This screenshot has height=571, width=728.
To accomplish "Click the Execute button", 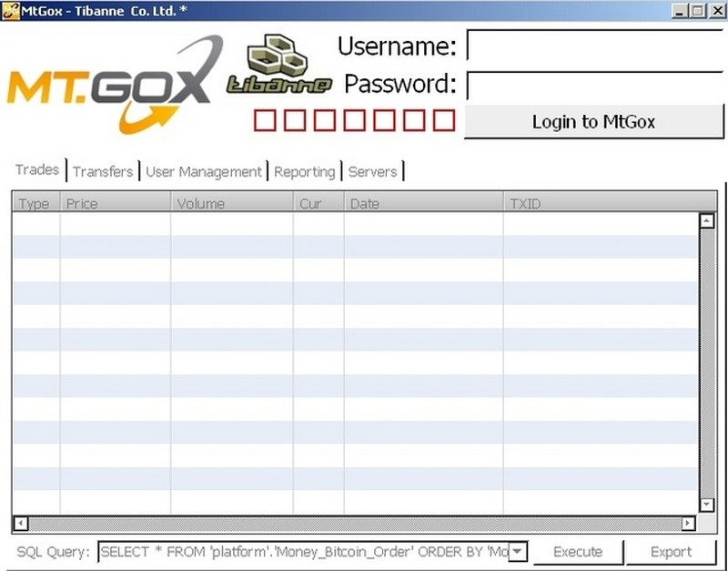I will (x=578, y=551).
